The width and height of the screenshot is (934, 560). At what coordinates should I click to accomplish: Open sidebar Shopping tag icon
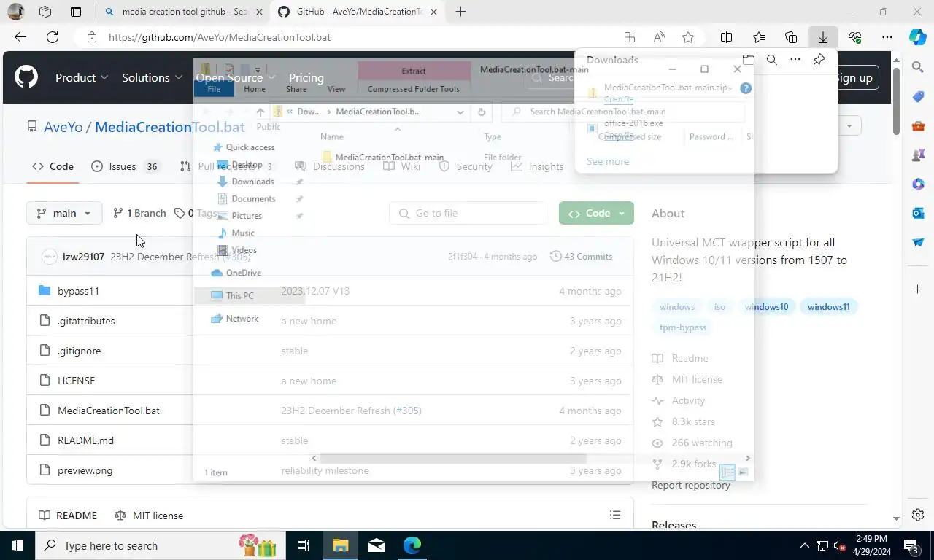coord(918,96)
